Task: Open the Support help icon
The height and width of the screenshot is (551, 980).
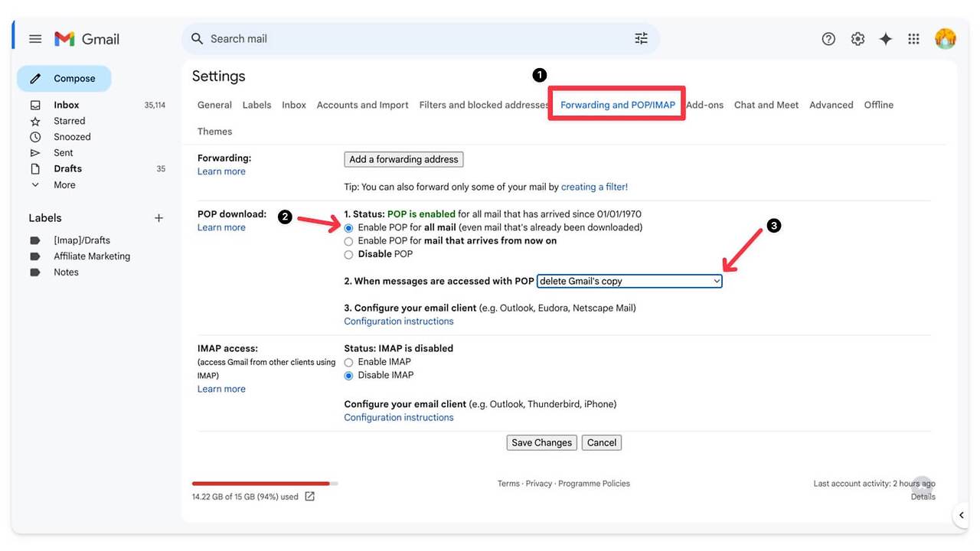Action: coord(828,39)
